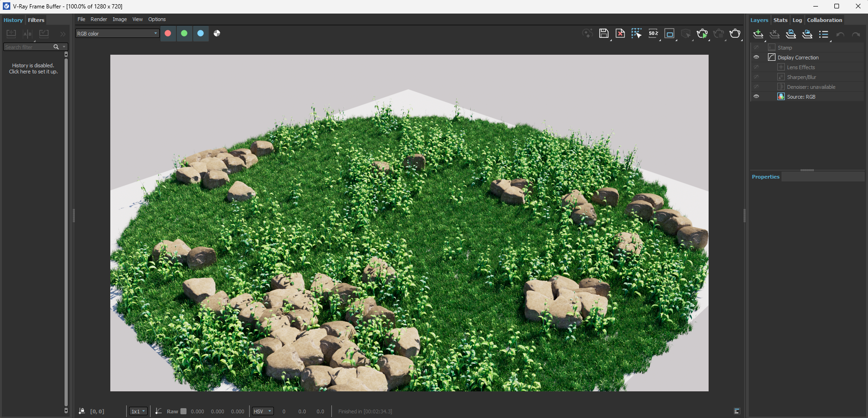Click the 50% test resolution icon
Screen dimensions: 868x418
pyautogui.click(x=653, y=33)
